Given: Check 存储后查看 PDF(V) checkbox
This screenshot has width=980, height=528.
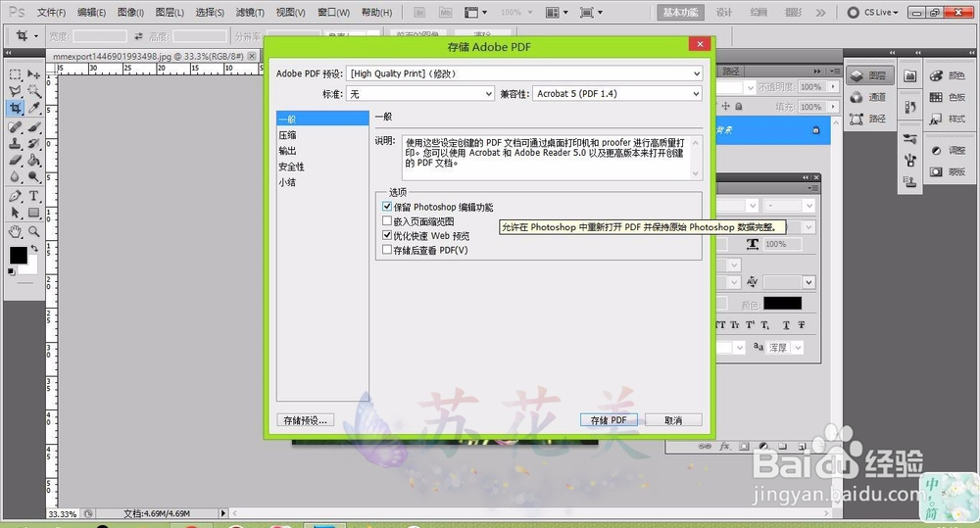Looking at the screenshot, I should pos(387,250).
